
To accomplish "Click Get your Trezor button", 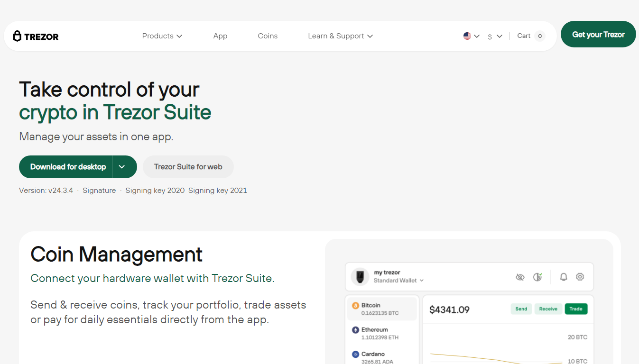I will [x=598, y=34].
